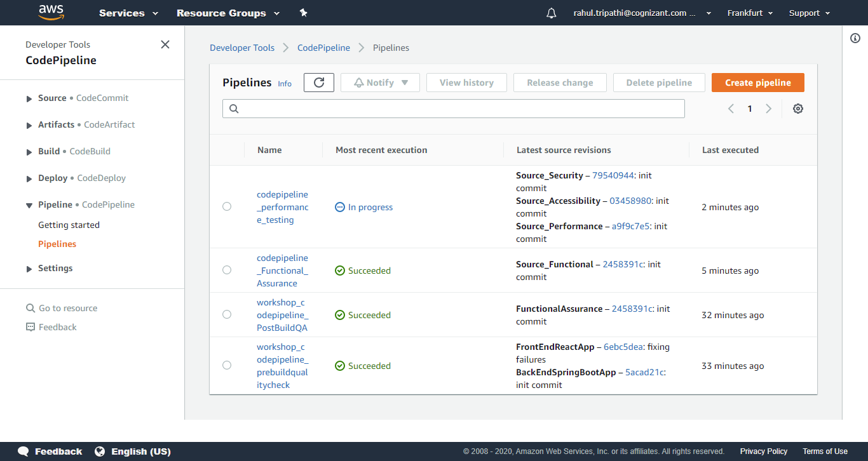This screenshot has width=868, height=461.
Task: Click In progress execution status link
Action: tap(370, 207)
